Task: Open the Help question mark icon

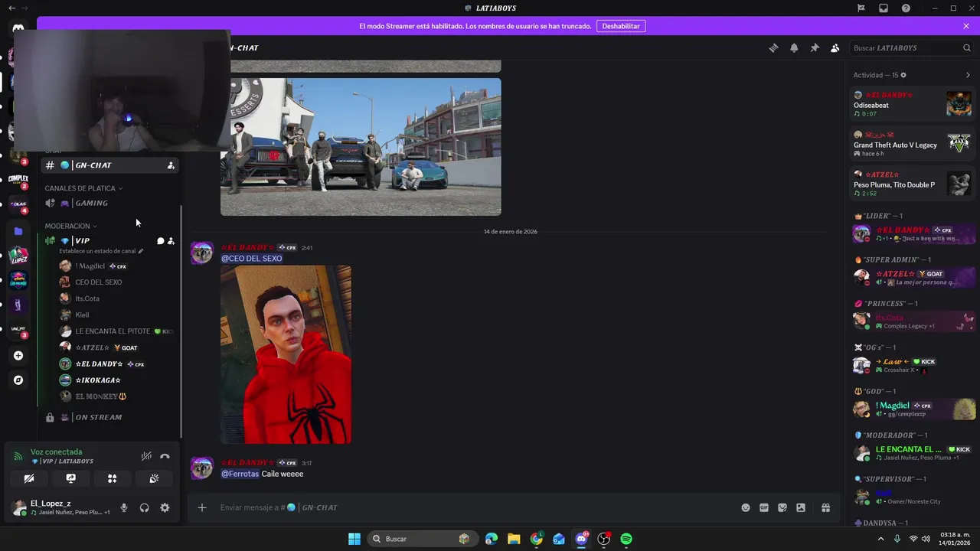Action: pyautogui.click(x=906, y=8)
